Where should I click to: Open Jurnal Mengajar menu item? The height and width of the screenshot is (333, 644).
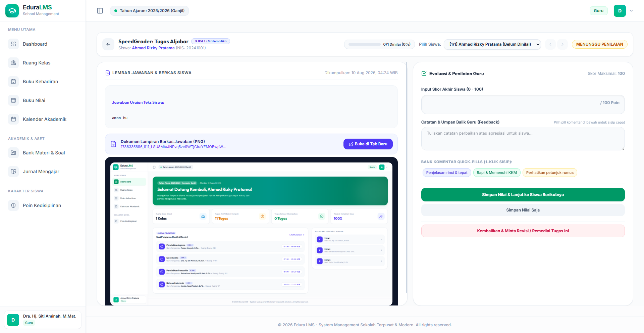click(x=43, y=172)
